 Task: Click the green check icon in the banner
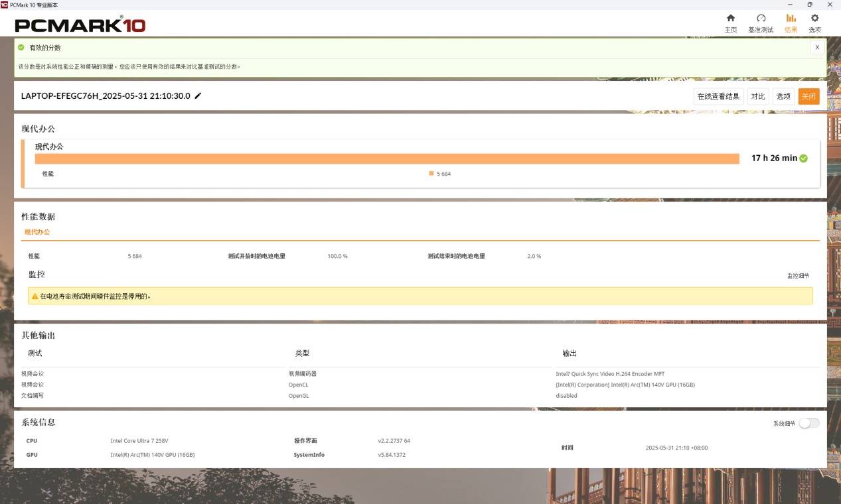tap(21, 48)
